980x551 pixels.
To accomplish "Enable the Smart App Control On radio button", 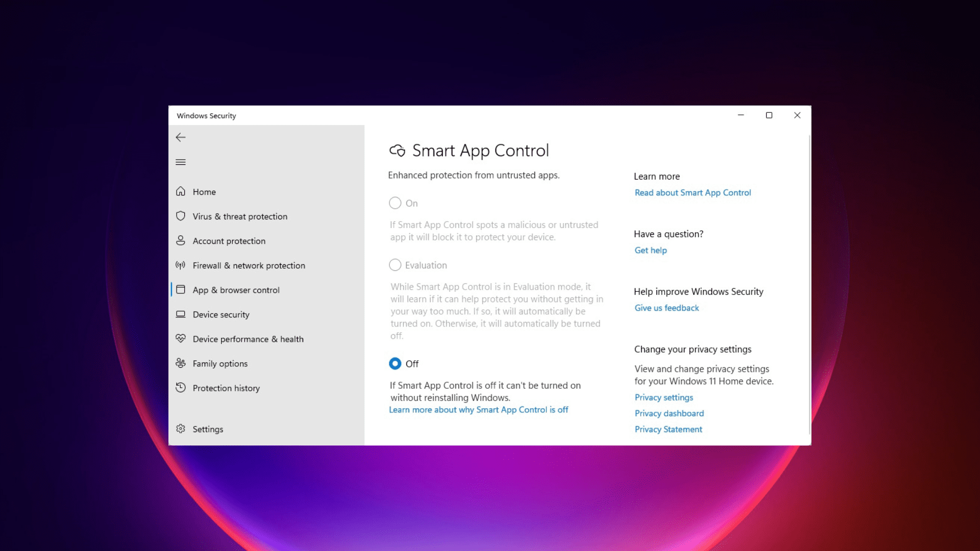I will pyautogui.click(x=395, y=203).
